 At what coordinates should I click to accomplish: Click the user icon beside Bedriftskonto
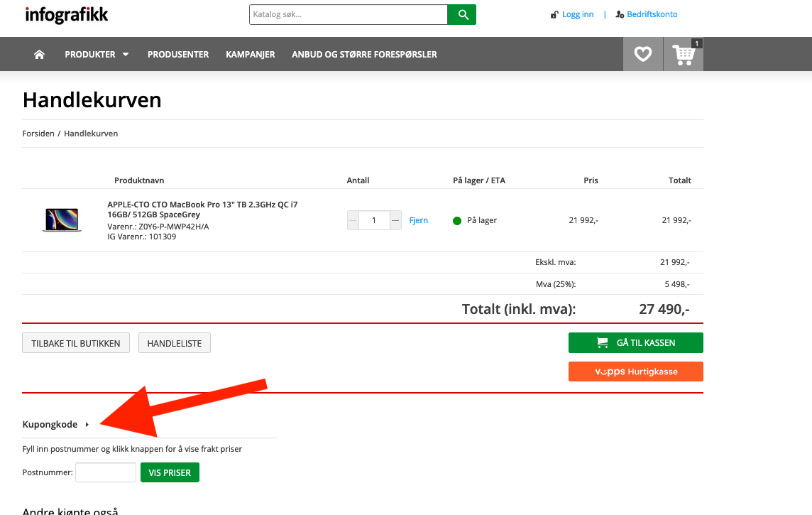tap(620, 14)
